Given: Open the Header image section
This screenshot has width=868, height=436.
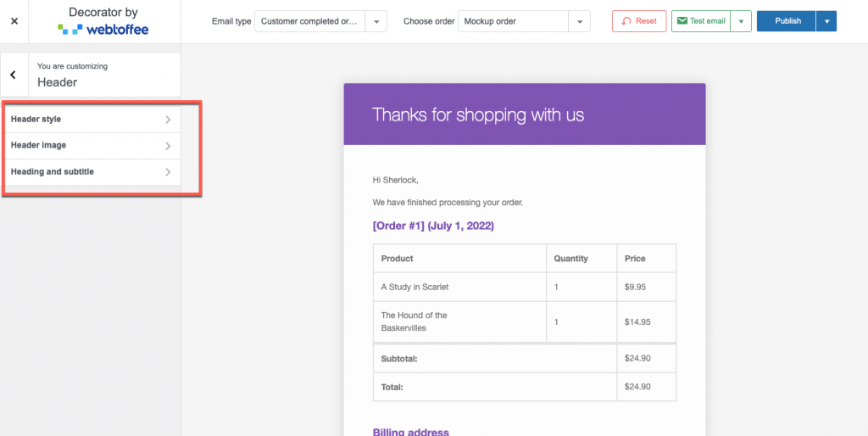Looking at the screenshot, I should pyautogui.click(x=91, y=146).
